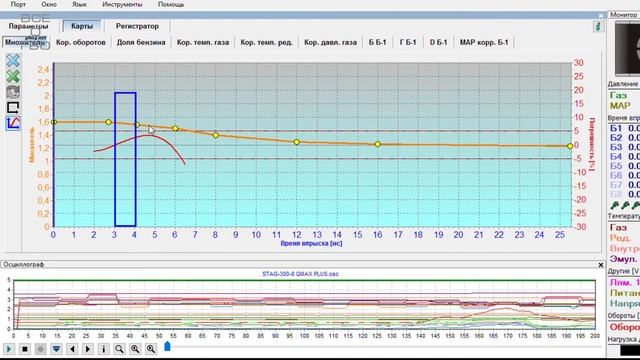Switch to the Регистратор tab

(x=137, y=26)
